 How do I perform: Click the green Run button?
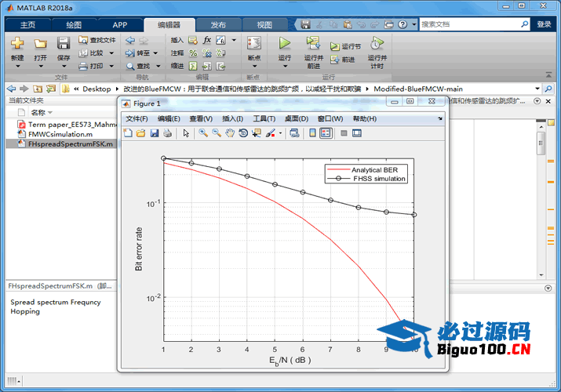(285, 44)
